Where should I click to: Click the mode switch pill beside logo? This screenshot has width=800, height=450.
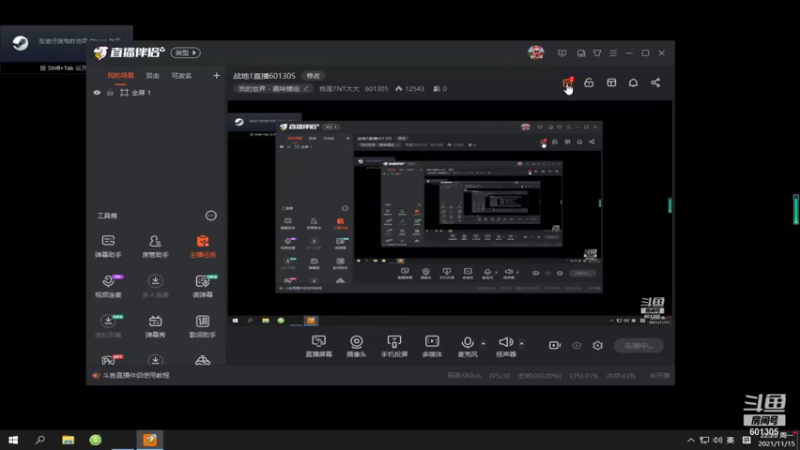185,53
